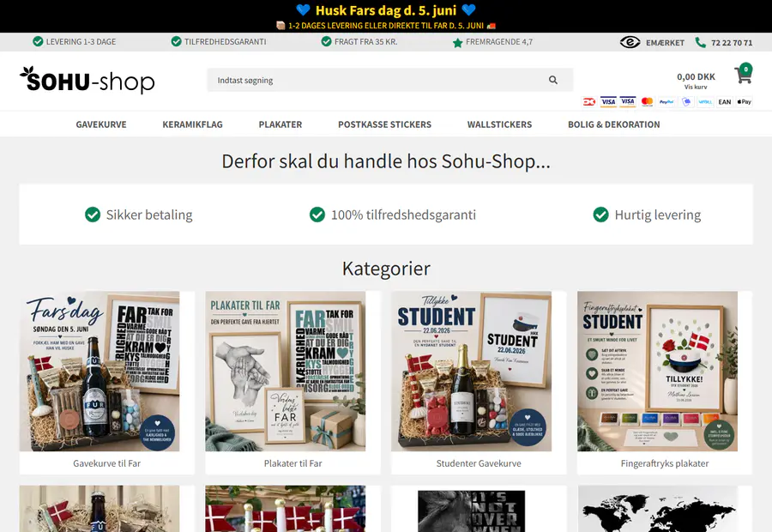This screenshot has width=772, height=532.
Task: Click the Fingeraftryksplakat Student image
Action: pos(657,372)
